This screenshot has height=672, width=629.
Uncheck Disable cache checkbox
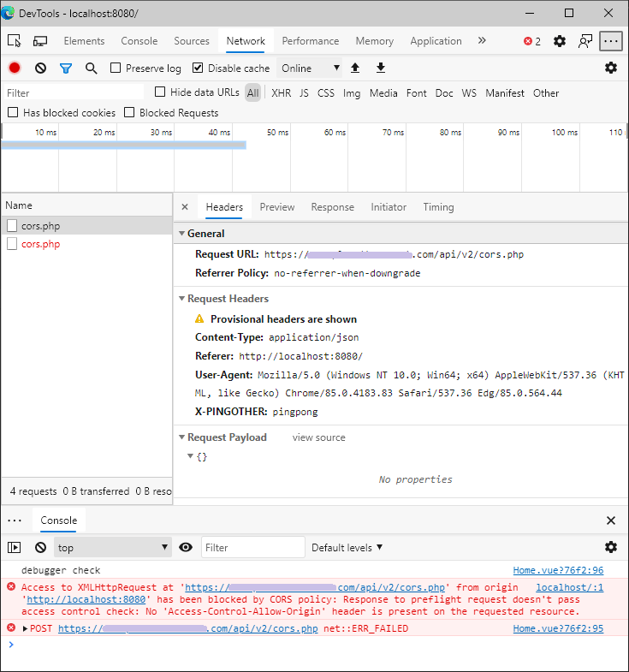pyautogui.click(x=198, y=68)
